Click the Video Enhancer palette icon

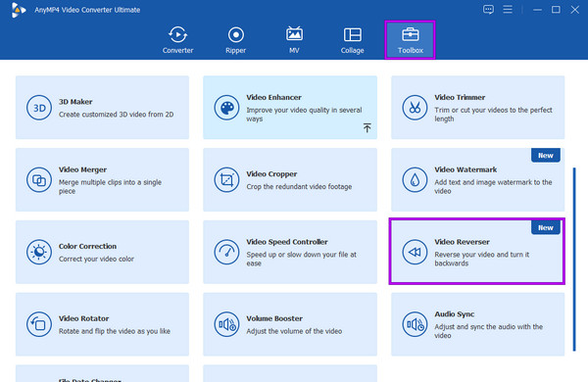pyautogui.click(x=226, y=108)
